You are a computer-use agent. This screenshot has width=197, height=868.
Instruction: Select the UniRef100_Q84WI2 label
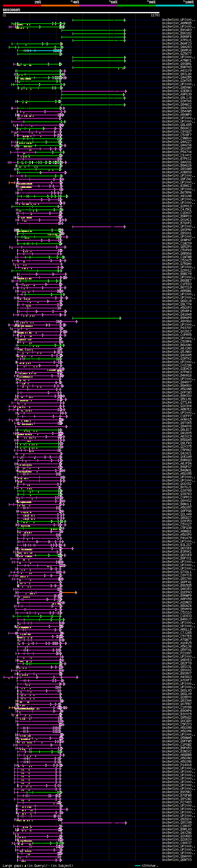coord(177,104)
